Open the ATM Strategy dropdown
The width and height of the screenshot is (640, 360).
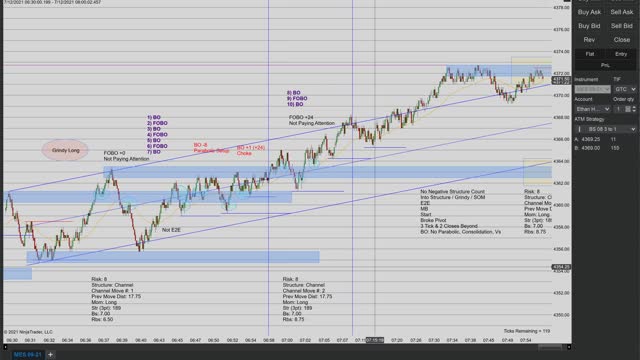605,129
